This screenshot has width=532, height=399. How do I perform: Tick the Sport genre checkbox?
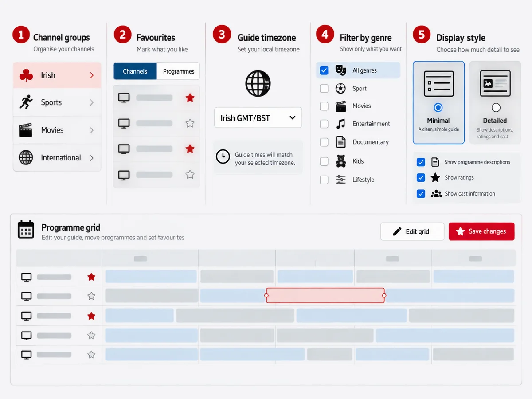coord(324,89)
